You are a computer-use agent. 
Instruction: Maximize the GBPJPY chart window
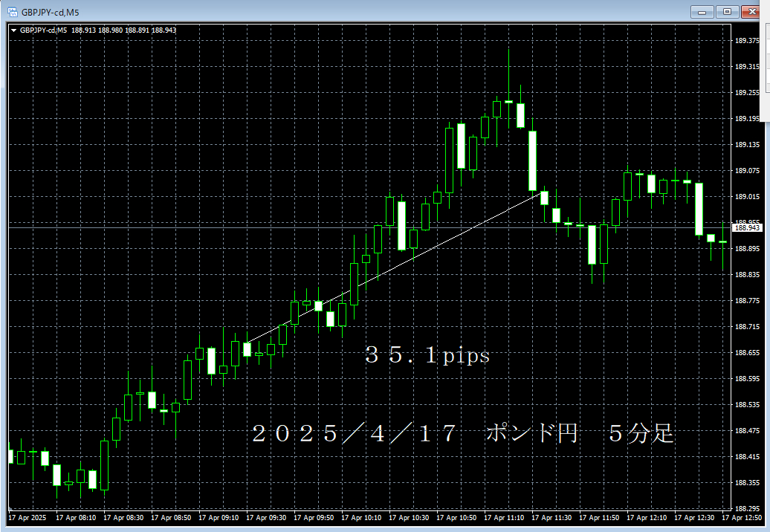pyautogui.click(x=727, y=12)
